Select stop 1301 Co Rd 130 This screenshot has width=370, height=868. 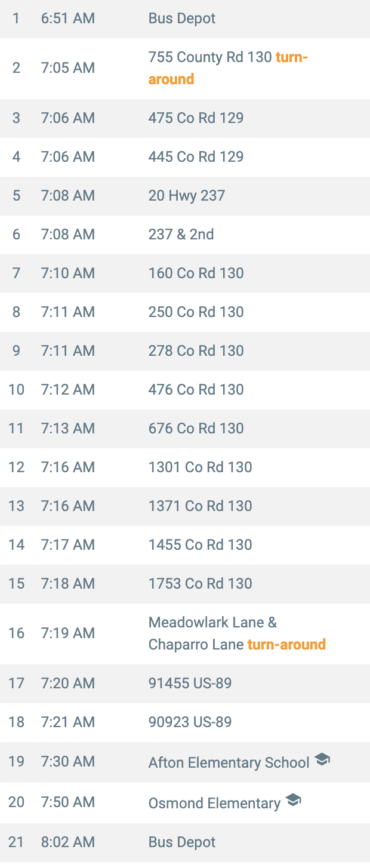[x=200, y=467]
